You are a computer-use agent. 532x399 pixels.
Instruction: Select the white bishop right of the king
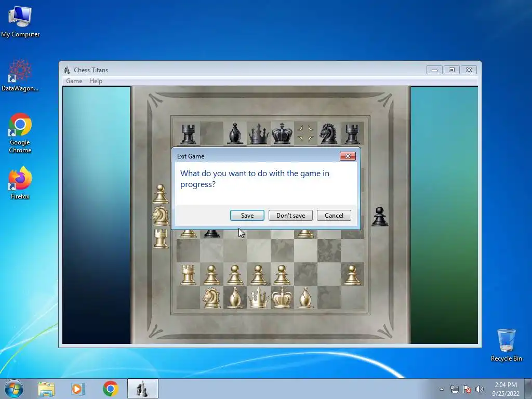click(x=305, y=298)
